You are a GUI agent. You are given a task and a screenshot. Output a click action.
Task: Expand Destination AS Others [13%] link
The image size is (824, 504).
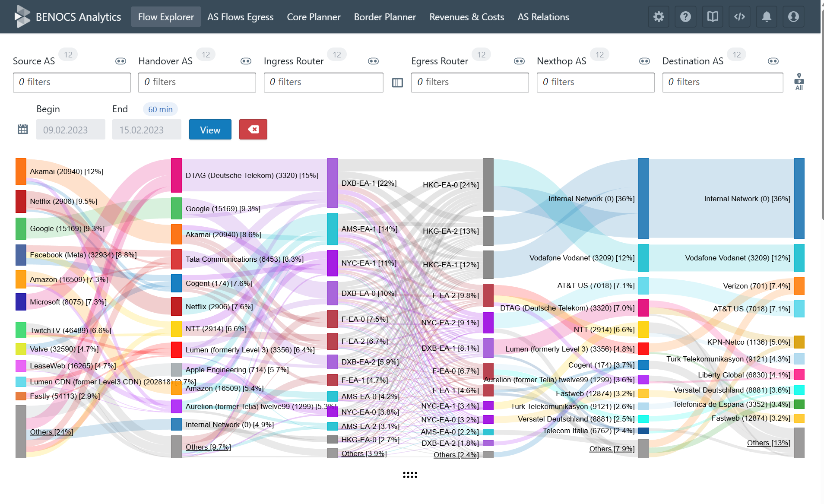[769, 443]
